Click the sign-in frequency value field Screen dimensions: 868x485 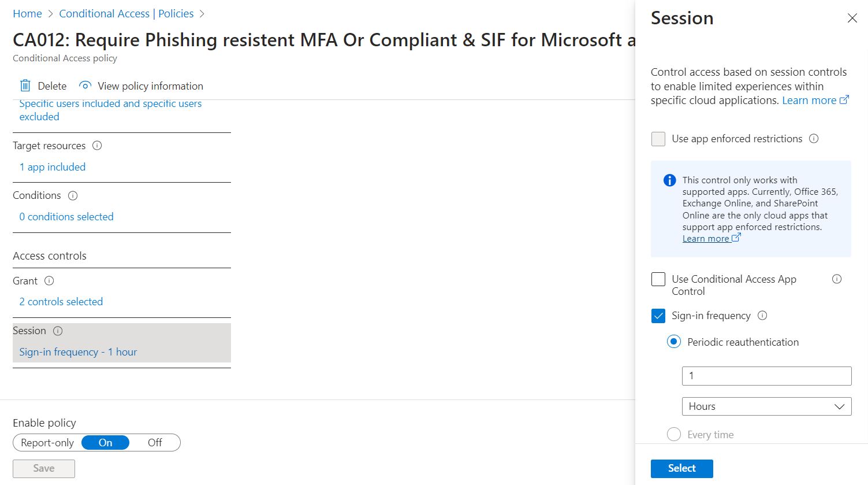[x=766, y=376]
